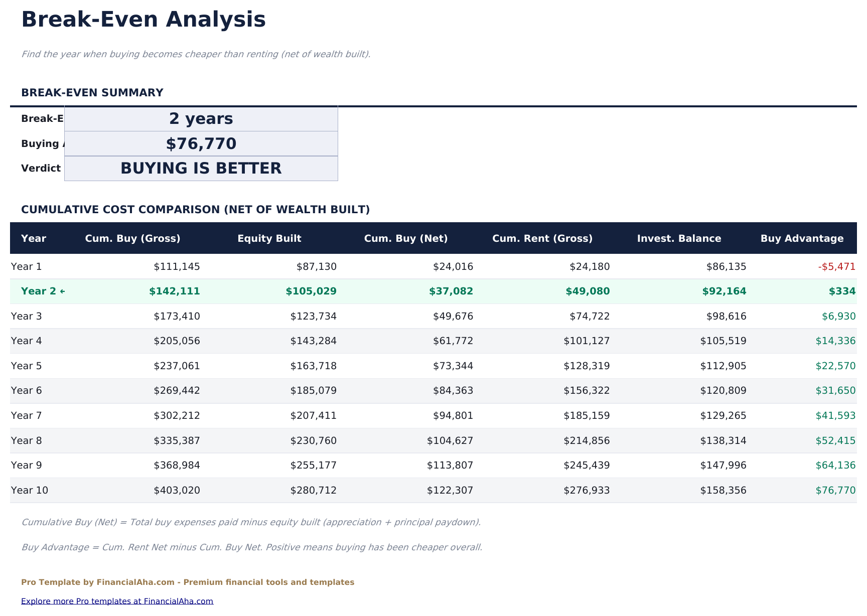Click the Break-Even Analysis page title
Screen dimensions: 867x616
pos(143,20)
